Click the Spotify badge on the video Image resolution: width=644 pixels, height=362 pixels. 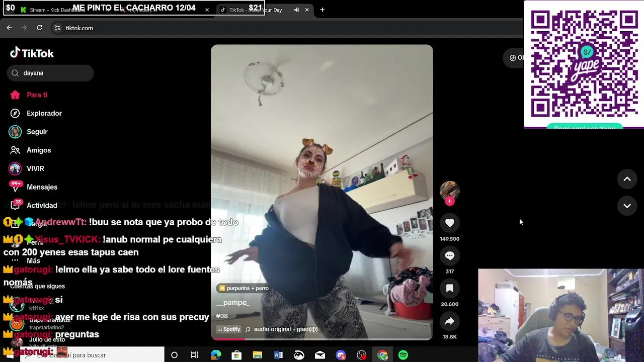coord(229,329)
